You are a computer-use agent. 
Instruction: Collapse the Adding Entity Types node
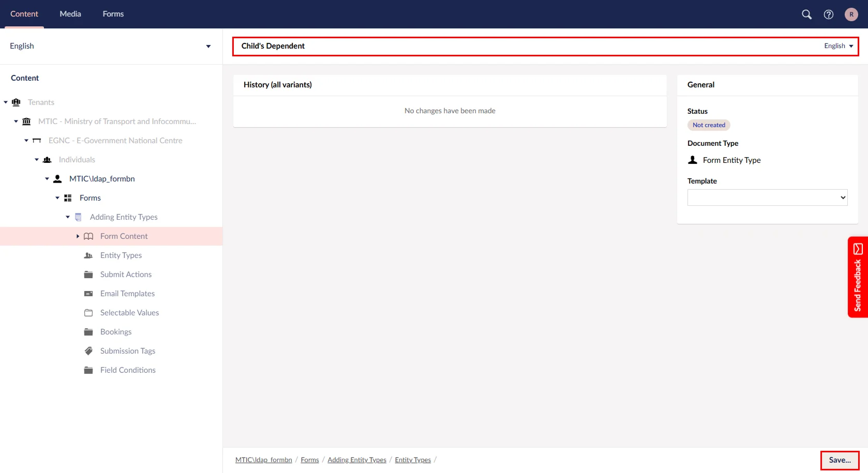pyautogui.click(x=68, y=217)
